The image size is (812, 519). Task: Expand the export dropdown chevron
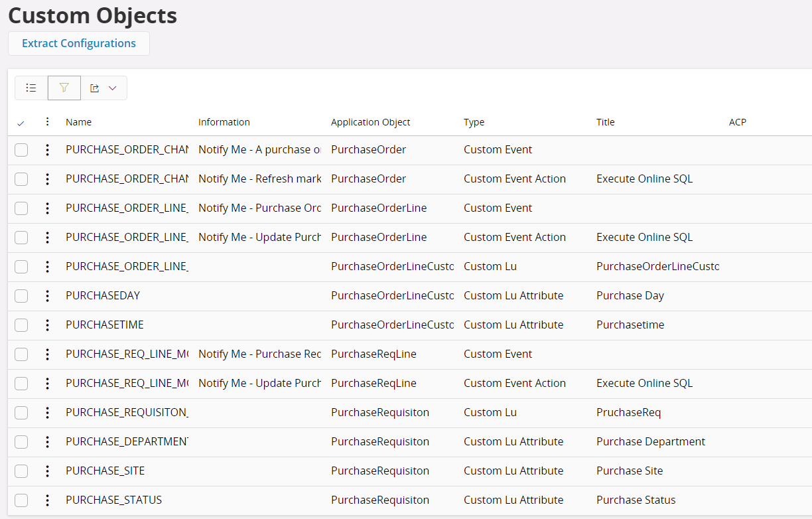[x=113, y=88]
